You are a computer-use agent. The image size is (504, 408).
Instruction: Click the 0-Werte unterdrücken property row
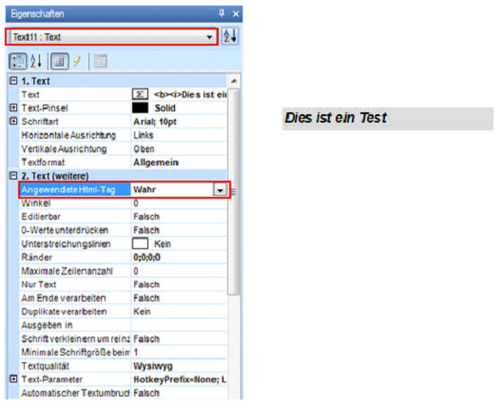click(123, 230)
